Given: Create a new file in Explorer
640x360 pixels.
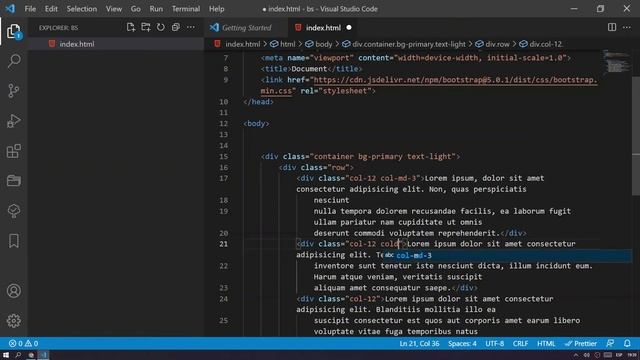Looking at the screenshot, I should (131, 27).
